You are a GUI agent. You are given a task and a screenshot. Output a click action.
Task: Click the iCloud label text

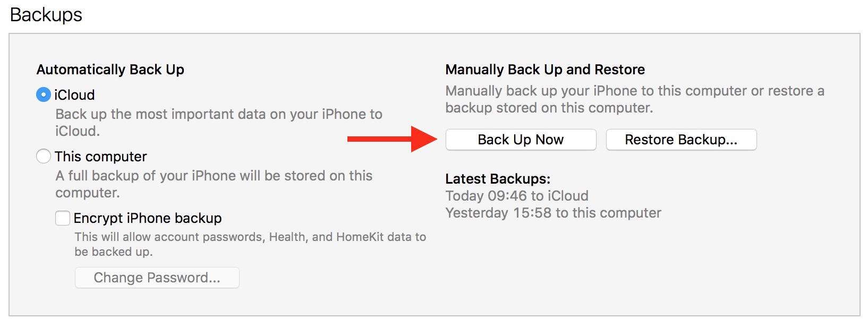tap(73, 94)
